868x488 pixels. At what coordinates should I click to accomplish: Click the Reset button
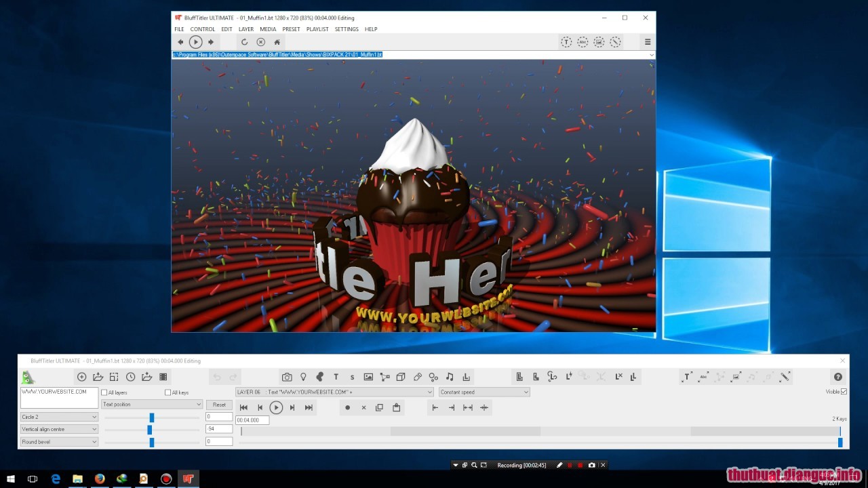[x=219, y=405]
